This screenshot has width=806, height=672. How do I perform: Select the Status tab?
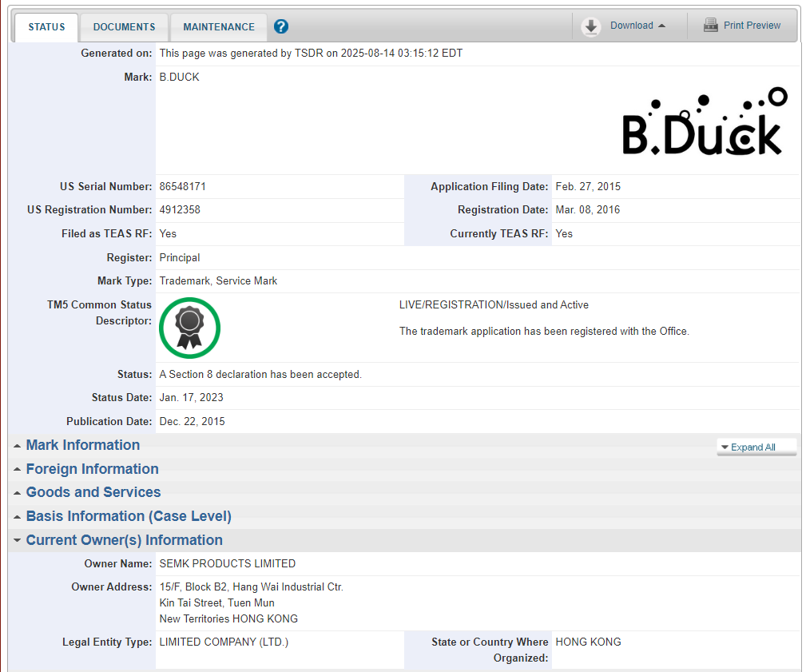tap(46, 27)
